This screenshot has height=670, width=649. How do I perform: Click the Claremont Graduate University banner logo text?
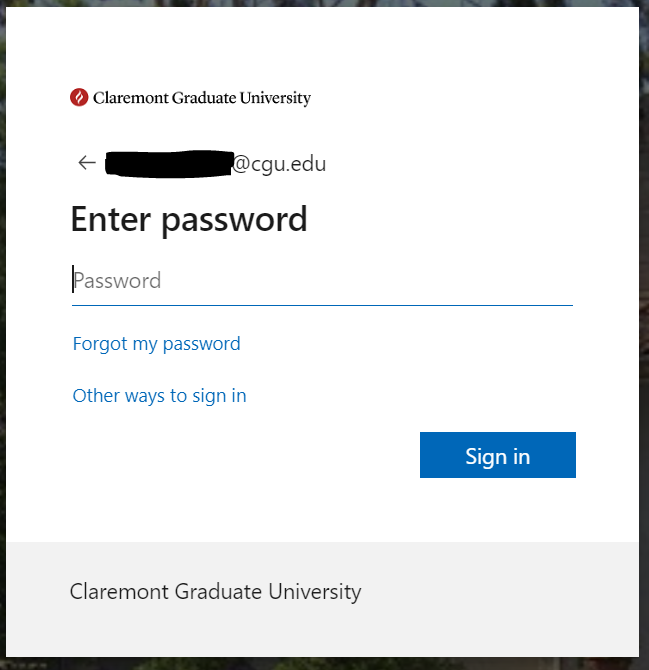click(202, 98)
